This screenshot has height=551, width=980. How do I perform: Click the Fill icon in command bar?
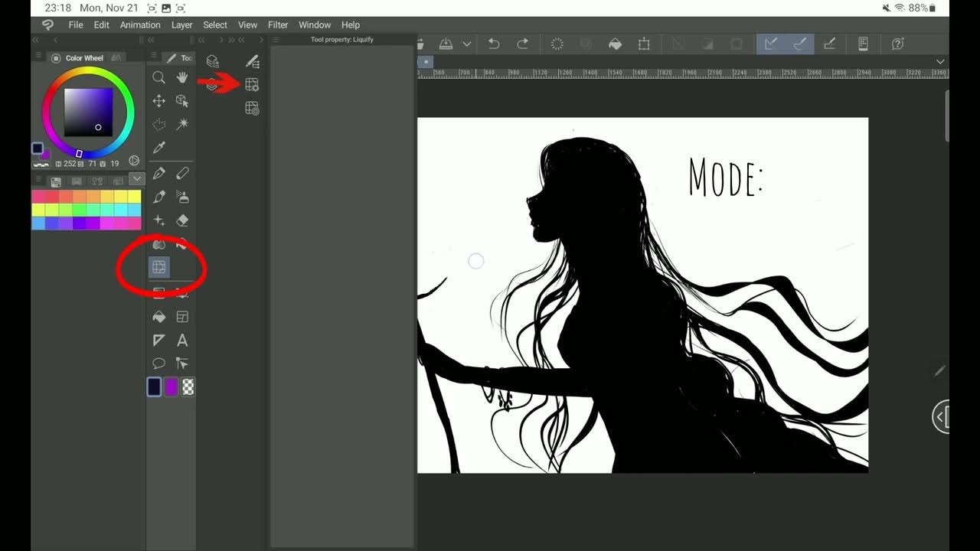point(615,44)
